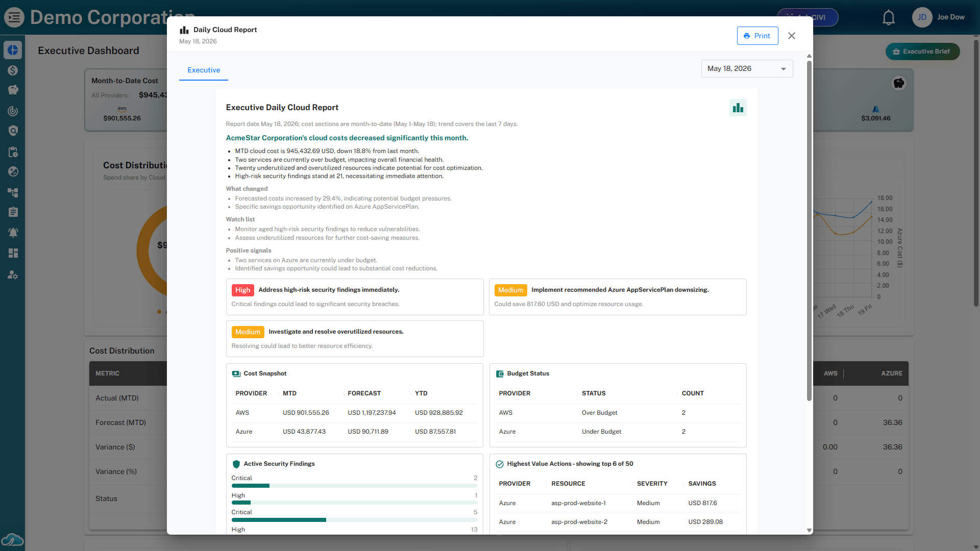Click the Azure Under Budget status
The height and width of the screenshot is (551, 980).
[x=601, y=432]
